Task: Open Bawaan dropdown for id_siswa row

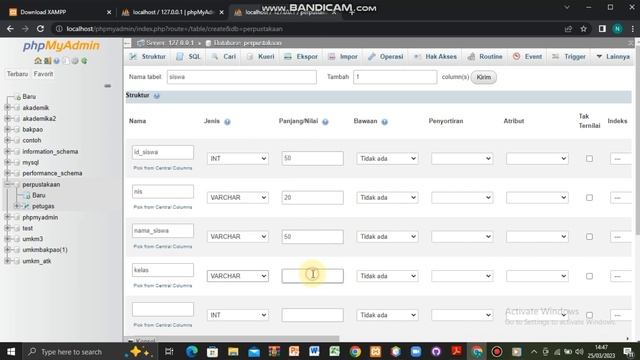Action: (x=387, y=158)
